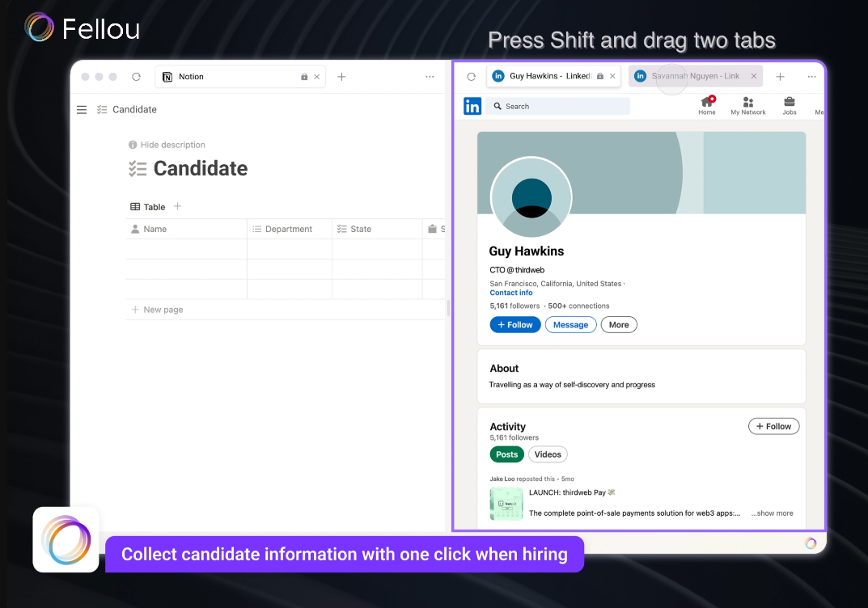The width and height of the screenshot is (868, 608).
Task: Open the LAUNCH: thirdweb Pay post title
Action: (572, 492)
